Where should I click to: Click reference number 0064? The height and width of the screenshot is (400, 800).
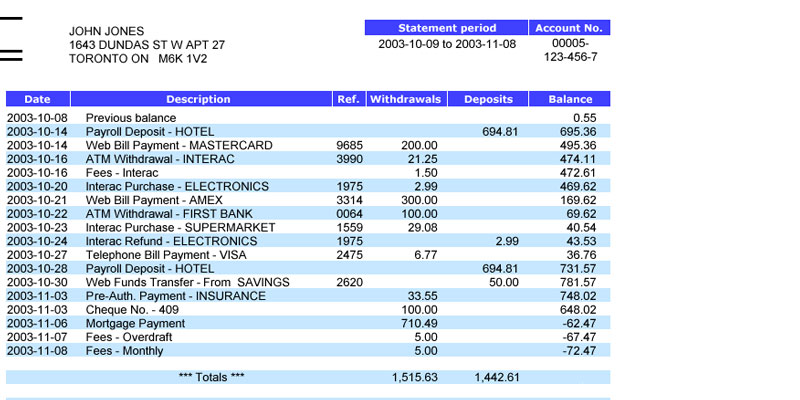coord(349,214)
